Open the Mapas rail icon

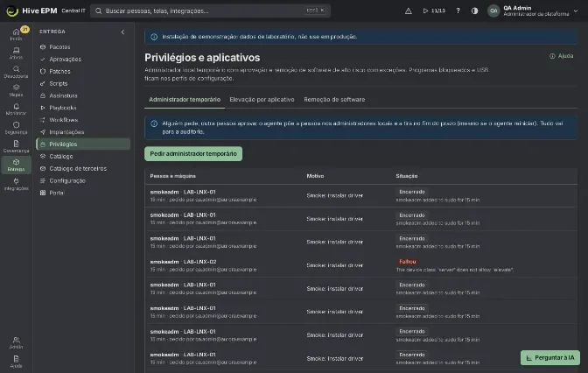[16, 90]
